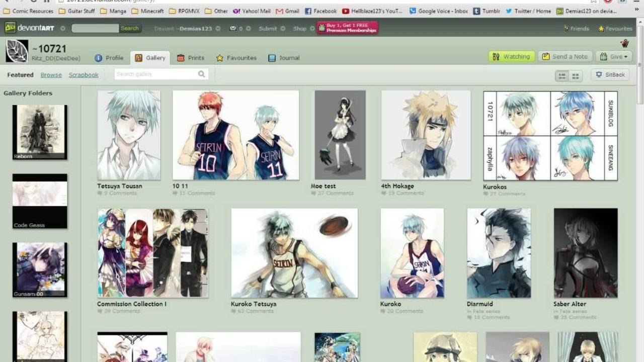Click the deviantART logo

29,28
